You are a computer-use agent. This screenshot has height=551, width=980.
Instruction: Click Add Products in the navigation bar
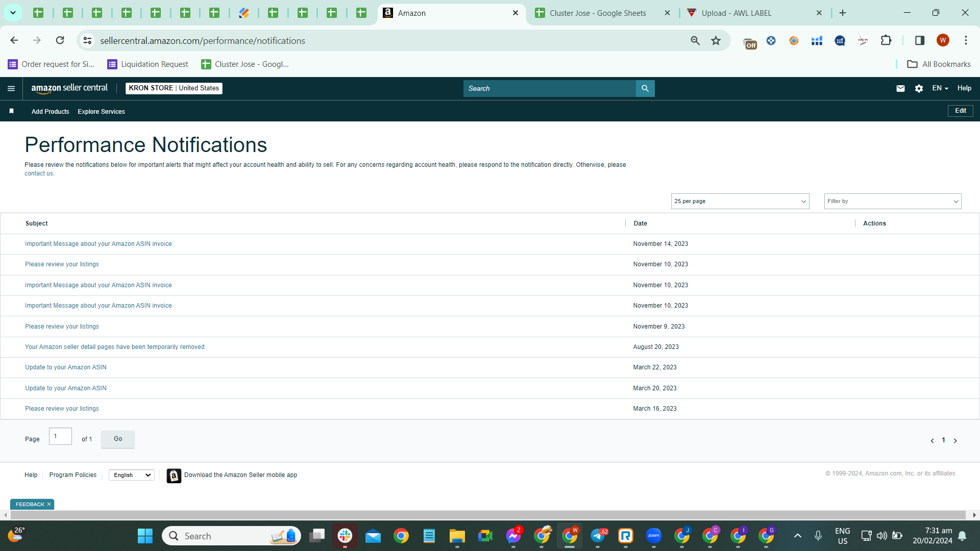(50, 112)
